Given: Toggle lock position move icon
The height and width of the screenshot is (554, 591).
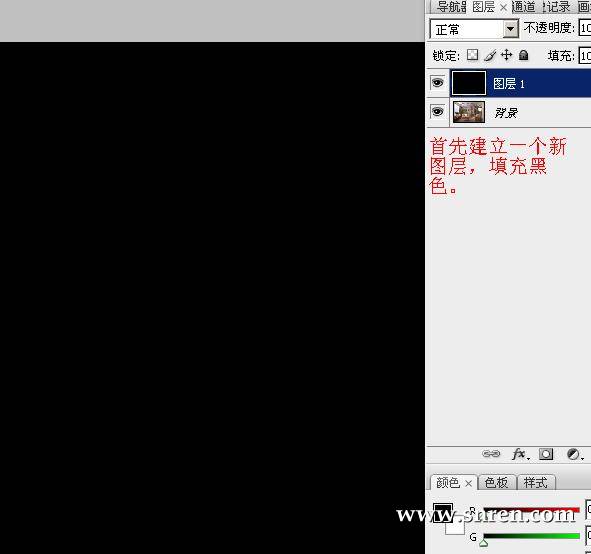Looking at the screenshot, I should pos(507,55).
